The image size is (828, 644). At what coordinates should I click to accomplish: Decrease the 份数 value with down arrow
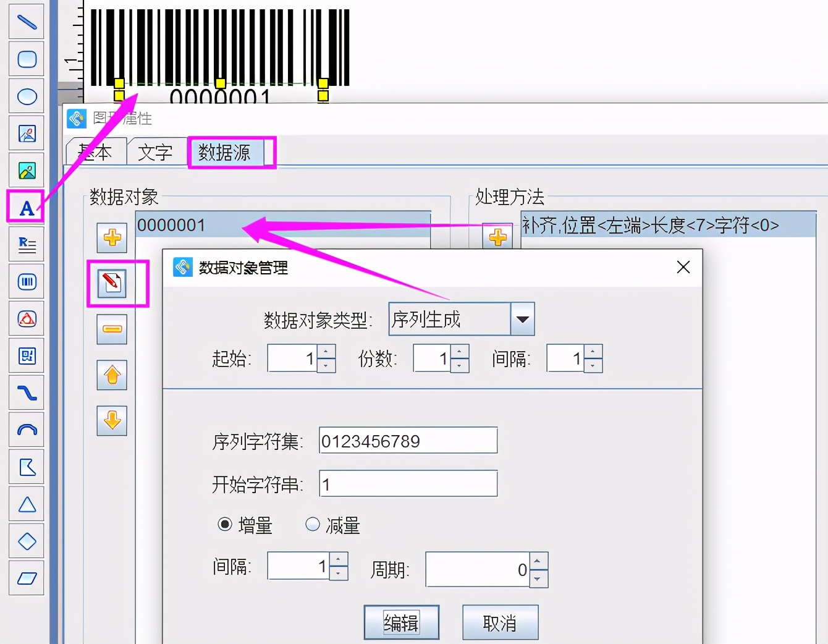coord(460,365)
